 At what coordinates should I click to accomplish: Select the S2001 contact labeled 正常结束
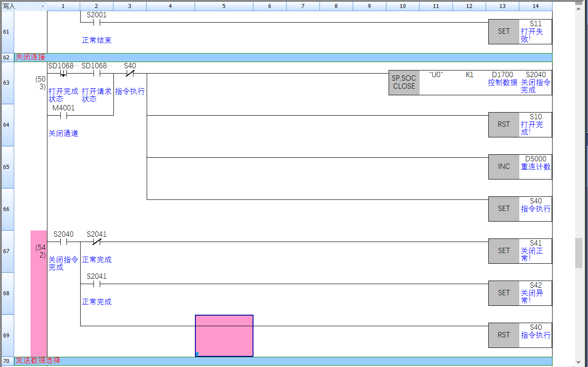(97, 23)
